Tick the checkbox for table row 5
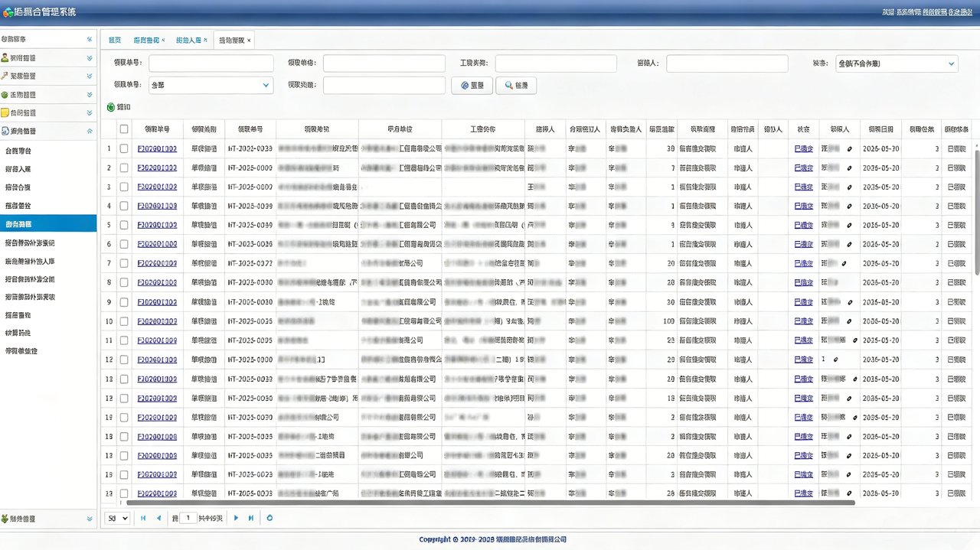Viewport: 980px width, 550px height. [x=124, y=225]
